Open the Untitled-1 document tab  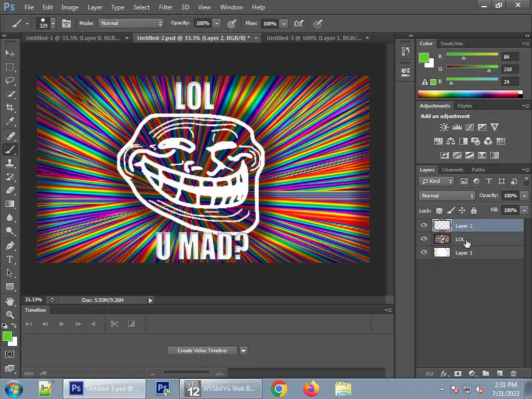73,38
